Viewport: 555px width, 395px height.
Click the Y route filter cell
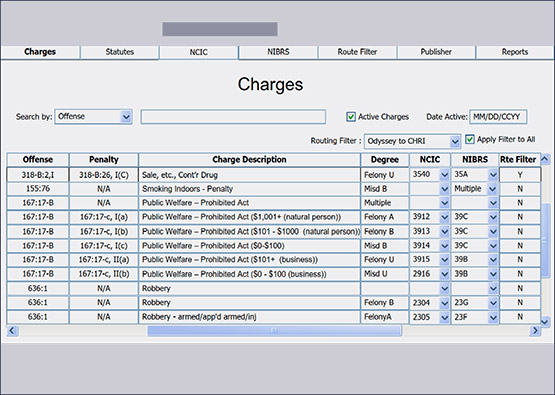tap(520, 175)
